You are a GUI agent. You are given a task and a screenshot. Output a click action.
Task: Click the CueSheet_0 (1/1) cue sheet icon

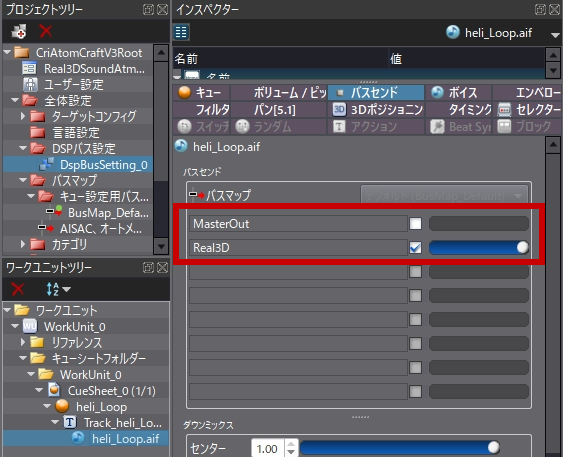click(54, 390)
